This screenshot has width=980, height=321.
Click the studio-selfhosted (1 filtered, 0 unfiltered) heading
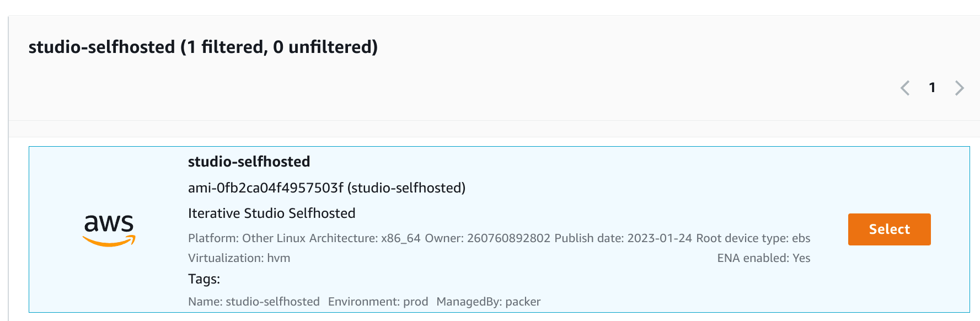203,47
